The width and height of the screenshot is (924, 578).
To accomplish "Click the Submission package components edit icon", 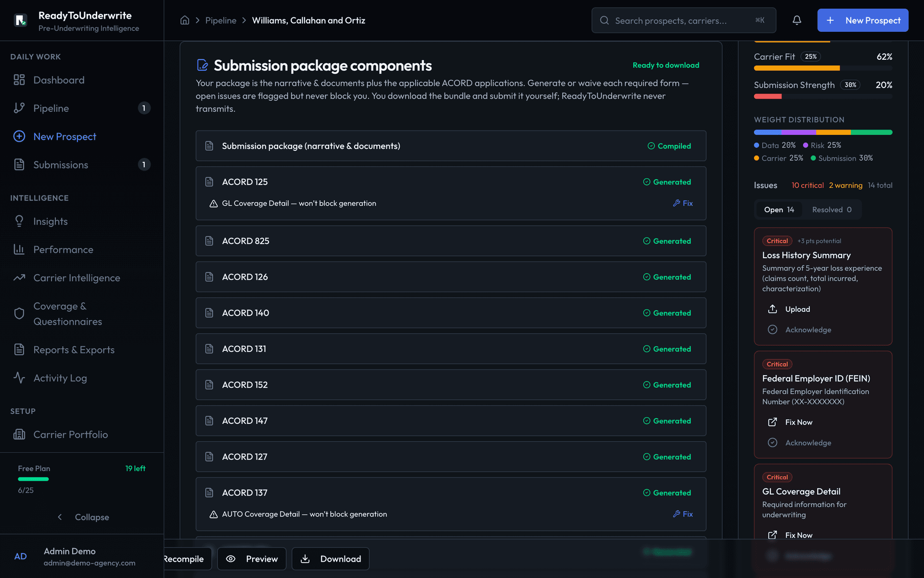I will pos(202,65).
